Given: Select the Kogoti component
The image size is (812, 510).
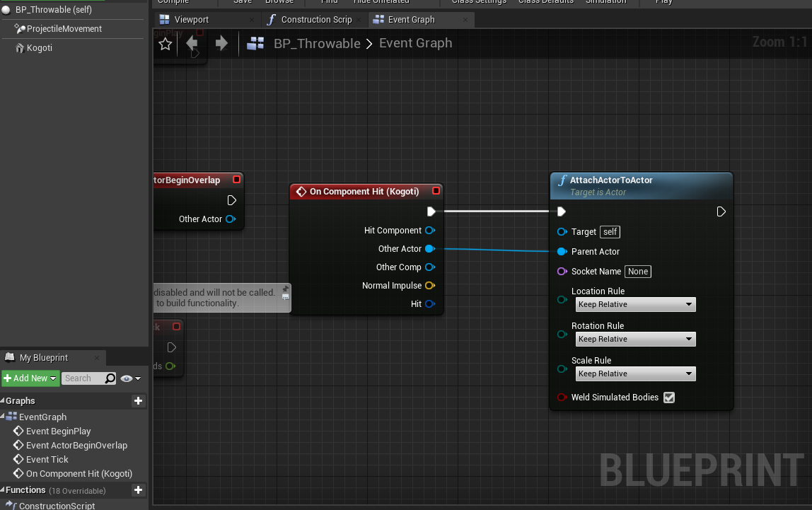Looking at the screenshot, I should tap(40, 48).
